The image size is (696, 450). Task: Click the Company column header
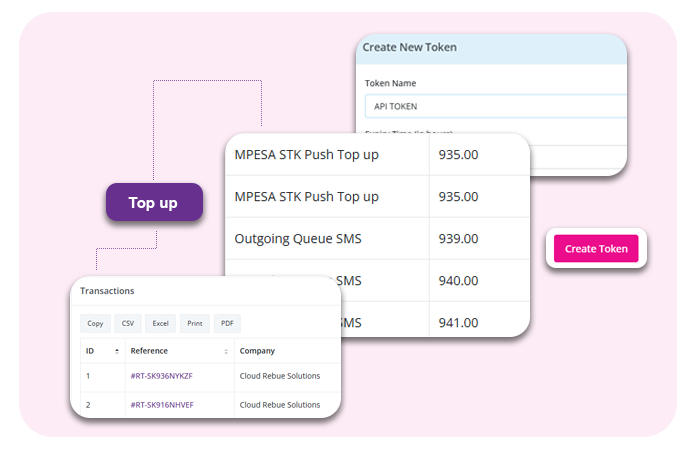(257, 351)
